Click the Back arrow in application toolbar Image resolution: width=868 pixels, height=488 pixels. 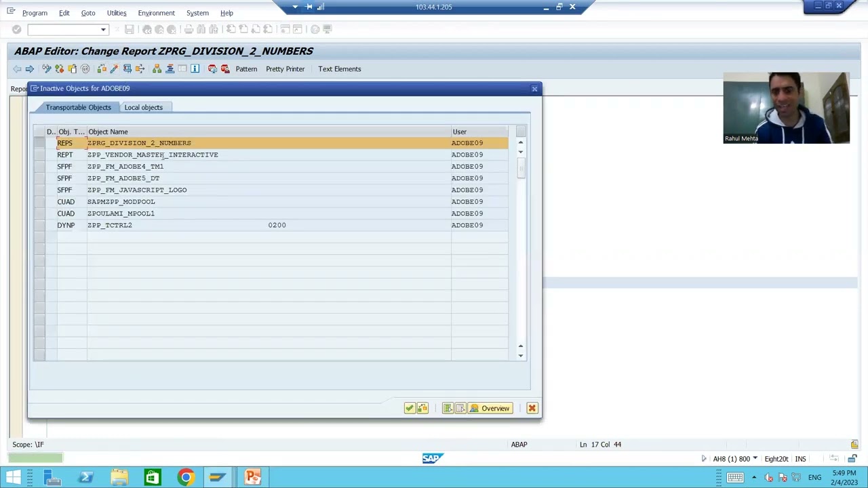[17, 68]
